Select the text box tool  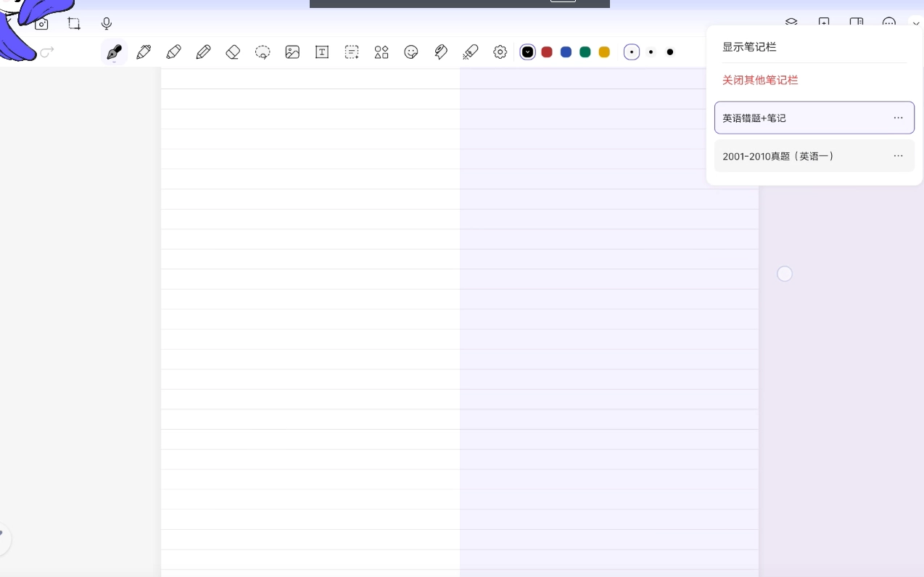322,52
